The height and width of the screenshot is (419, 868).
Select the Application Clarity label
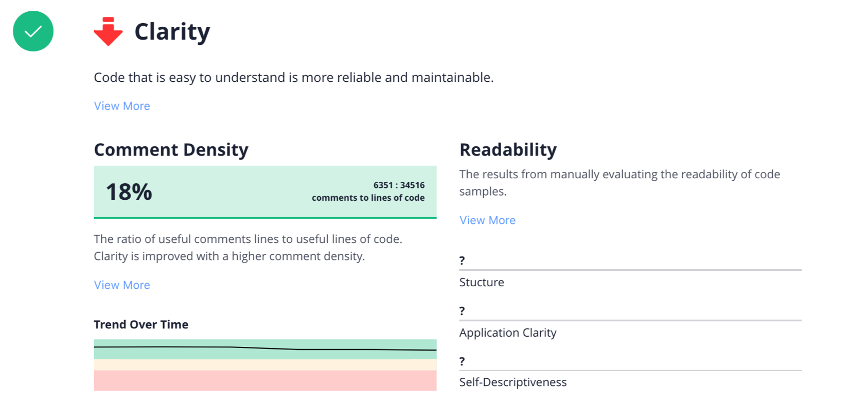click(x=508, y=333)
